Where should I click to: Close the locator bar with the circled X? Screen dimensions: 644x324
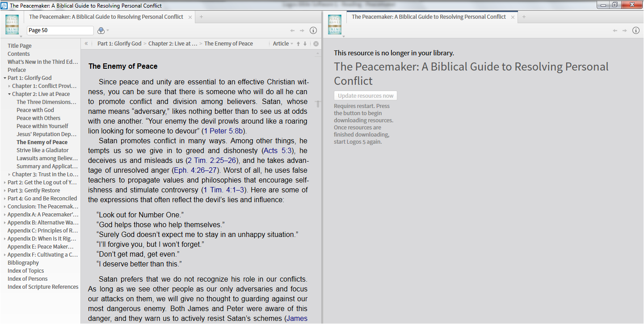click(x=316, y=44)
